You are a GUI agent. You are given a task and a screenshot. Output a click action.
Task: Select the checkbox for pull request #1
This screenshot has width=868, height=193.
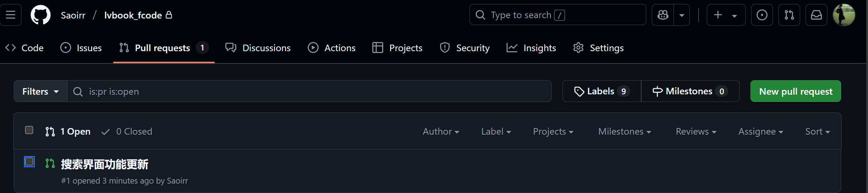pyautogui.click(x=29, y=162)
